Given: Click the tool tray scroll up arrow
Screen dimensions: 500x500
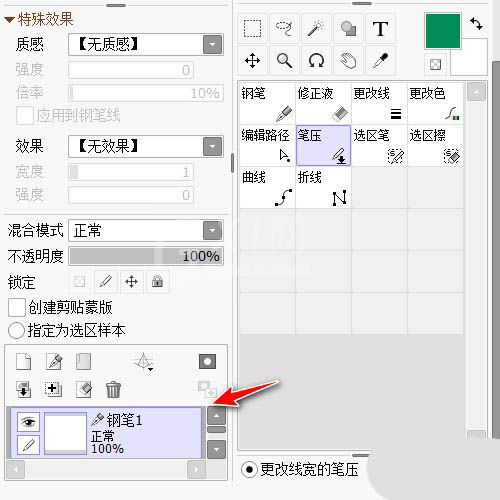Looking at the screenshot, I should [476, 92].
